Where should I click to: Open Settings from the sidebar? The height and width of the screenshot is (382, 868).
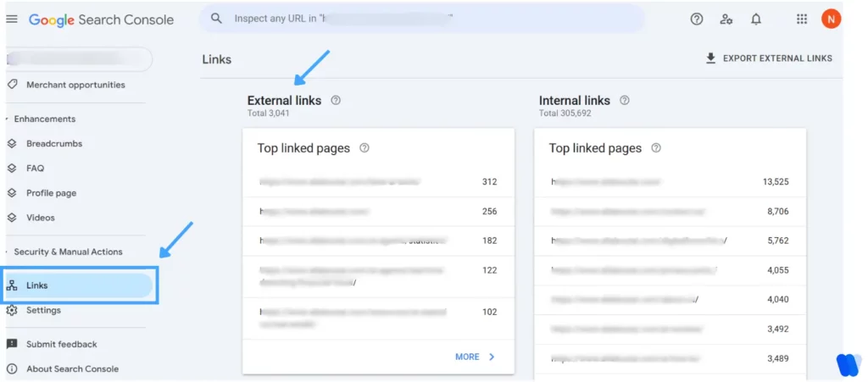[44, 310]
